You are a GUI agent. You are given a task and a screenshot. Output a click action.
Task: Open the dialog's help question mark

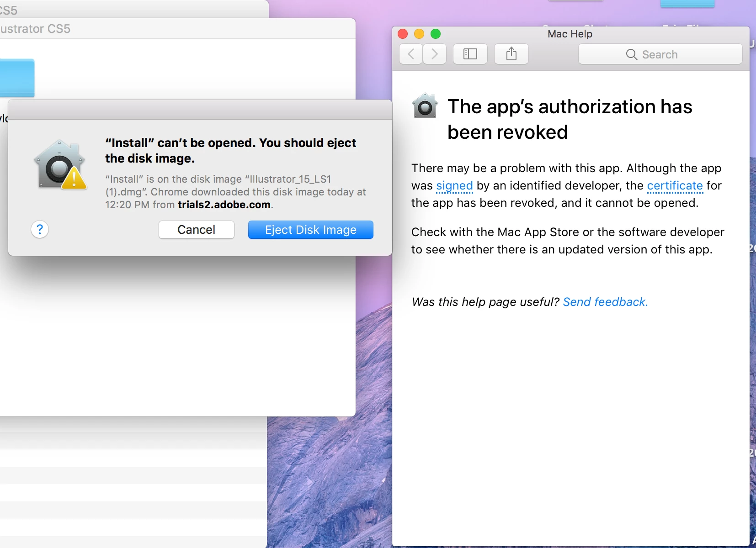point(40,229)
